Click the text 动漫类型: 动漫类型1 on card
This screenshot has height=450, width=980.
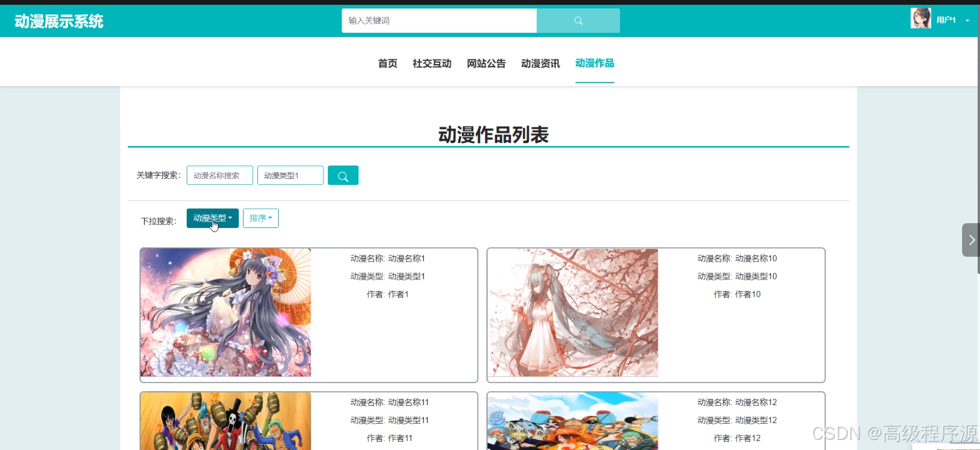388,276
